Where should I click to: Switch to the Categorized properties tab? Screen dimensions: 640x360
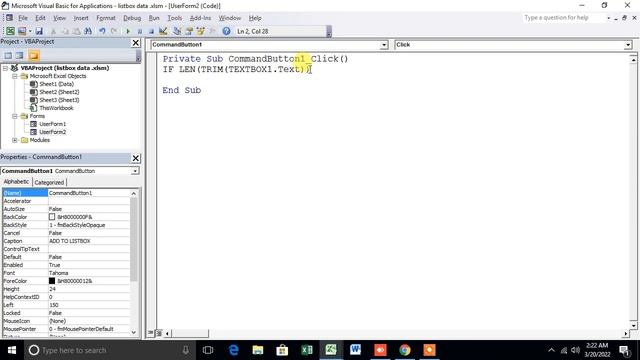[x=49, y=182]
